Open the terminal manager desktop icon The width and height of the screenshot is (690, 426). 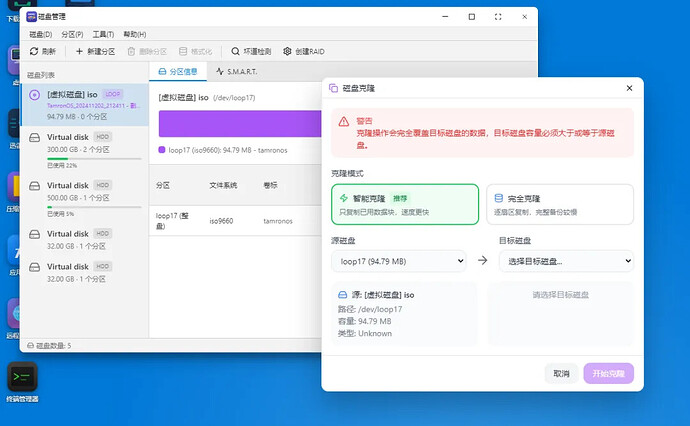tap(21, 376)
